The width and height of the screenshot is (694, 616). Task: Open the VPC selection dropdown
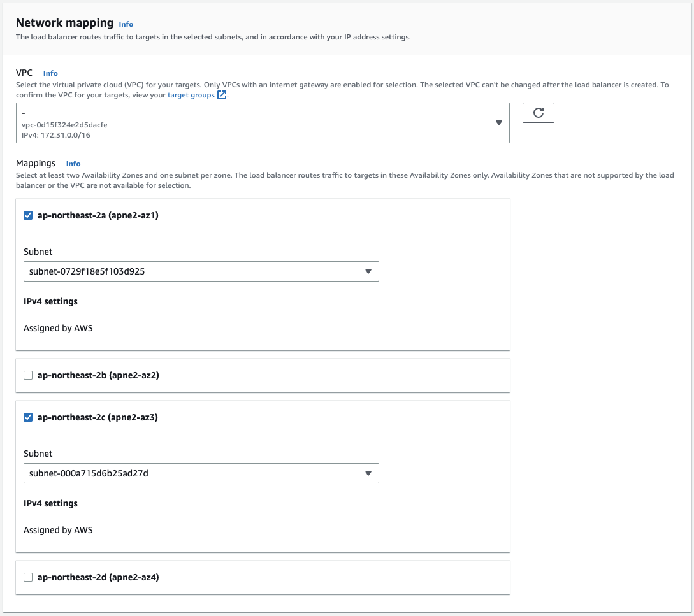263,123
